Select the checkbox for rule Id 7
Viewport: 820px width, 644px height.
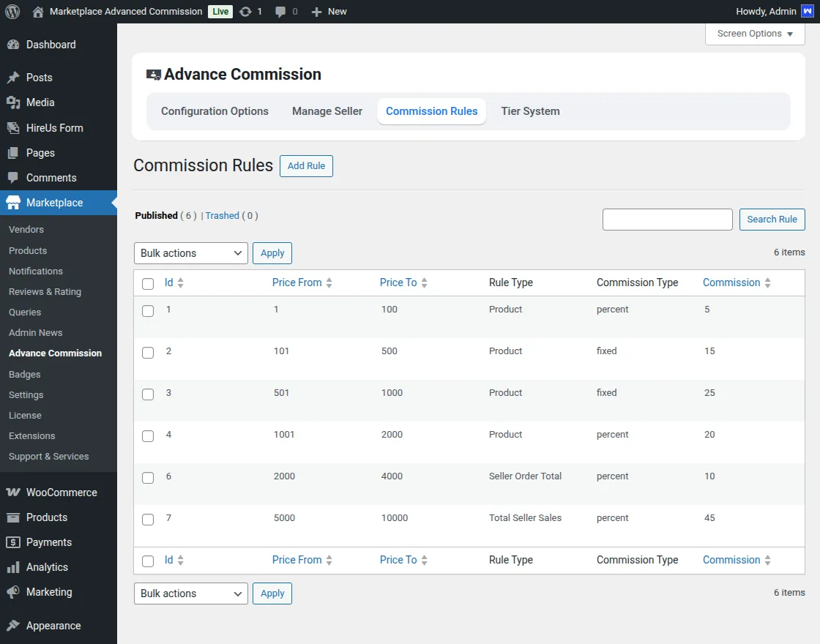click(148, 520)
